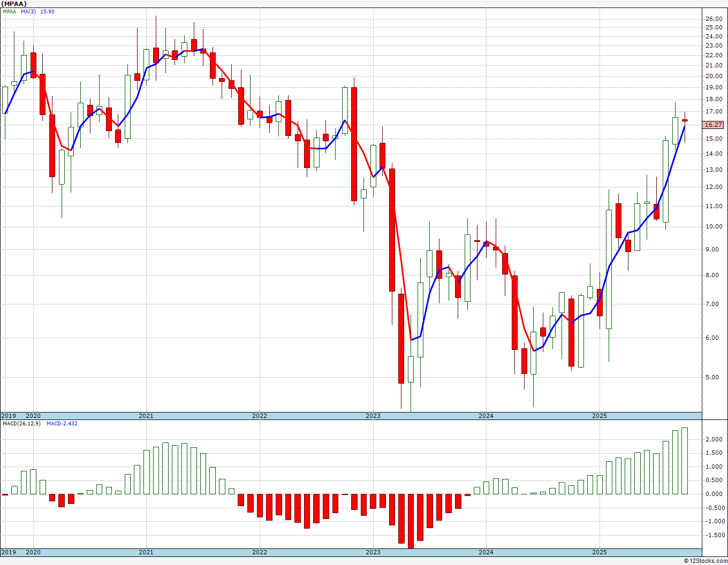The image size is (728, 565).
Task: Click the 22.00 price axis label
Action: tap(714, 55)
